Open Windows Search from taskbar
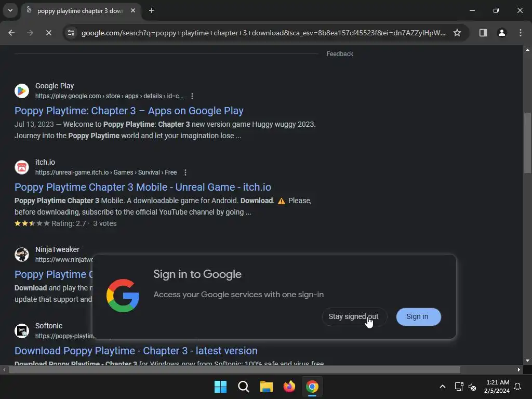This screenshot has width=532, height=399. (243, 387)
